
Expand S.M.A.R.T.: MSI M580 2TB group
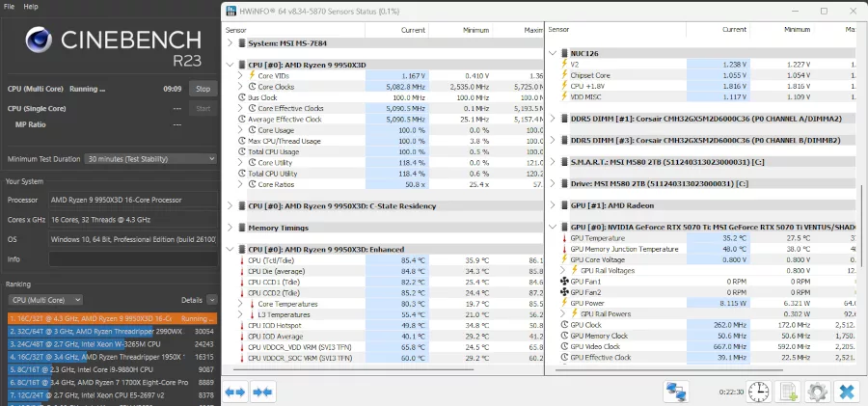(553, 162)
